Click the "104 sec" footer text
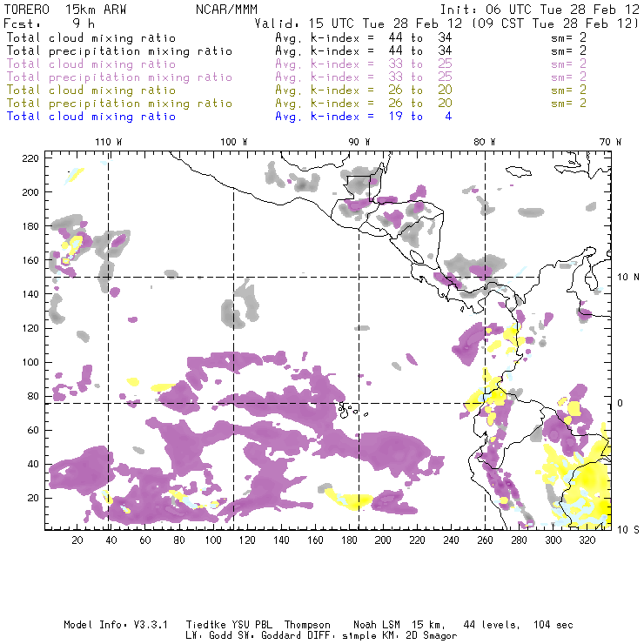 click(x=553, y=625)
